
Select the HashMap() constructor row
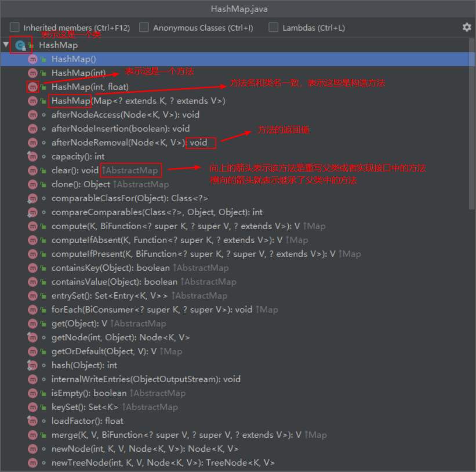point(74,59)
